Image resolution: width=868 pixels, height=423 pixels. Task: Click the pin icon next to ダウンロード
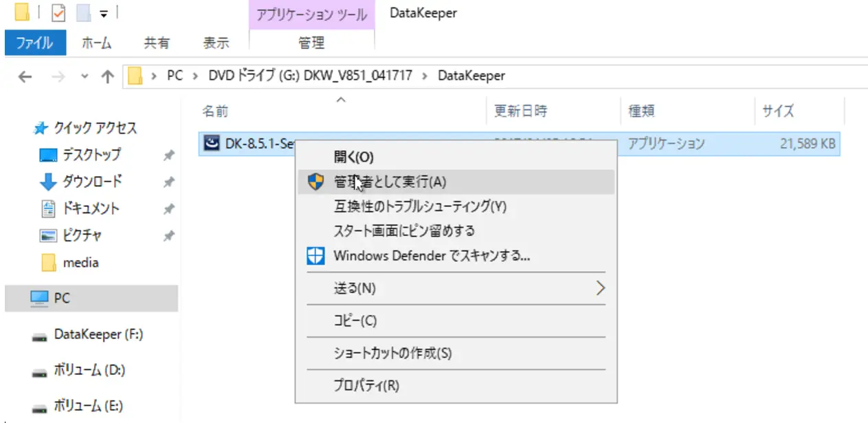168,183
